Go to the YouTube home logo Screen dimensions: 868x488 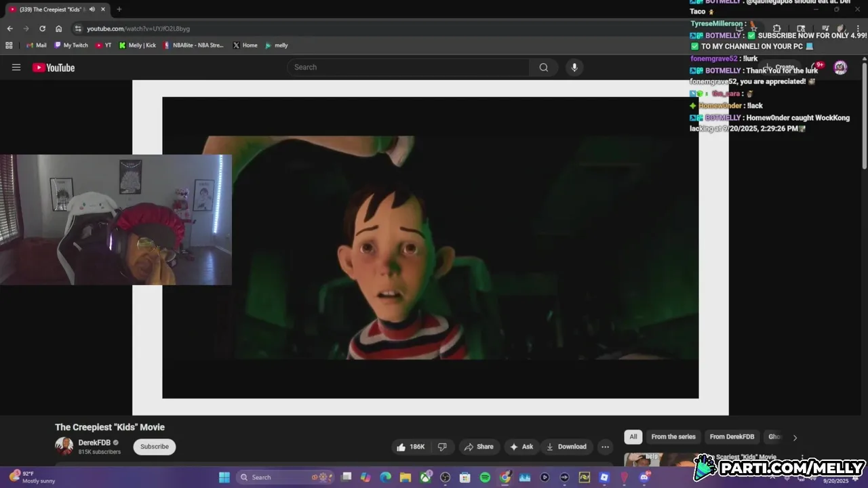coord(54,67)
